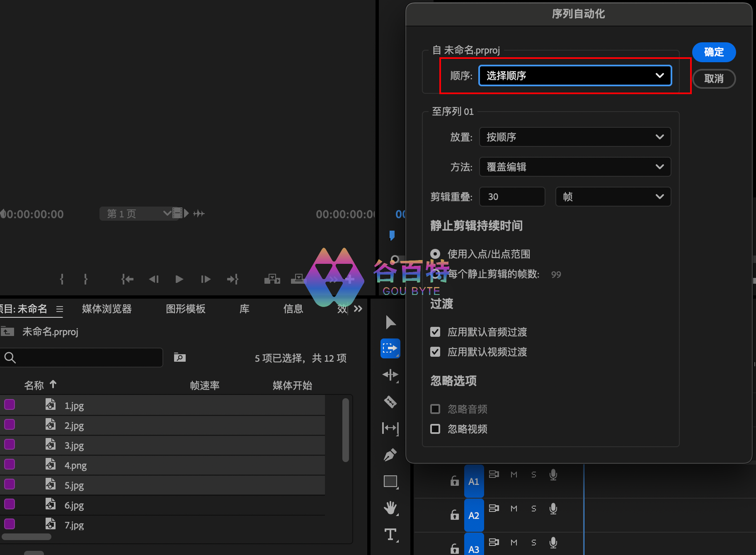Image resolution: width=756 pixels, height=555 pixels.
Task: Select the Pen tool
Action: 390,455
